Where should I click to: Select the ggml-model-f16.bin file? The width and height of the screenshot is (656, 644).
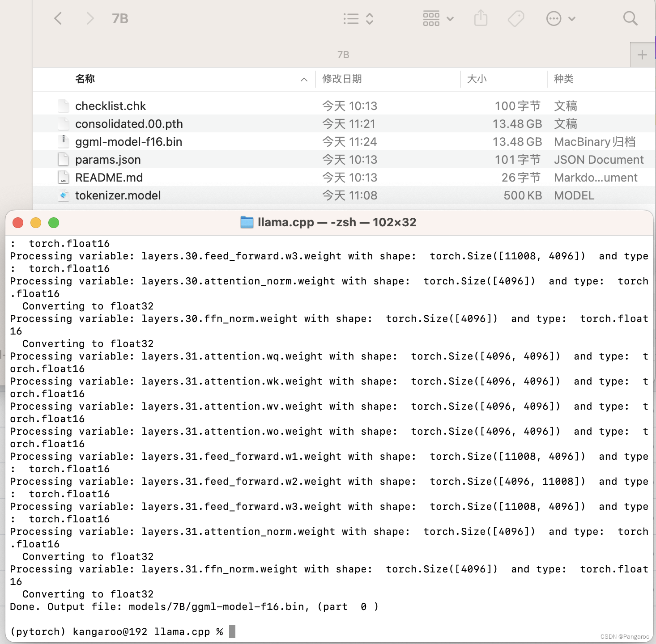point(344,142)
